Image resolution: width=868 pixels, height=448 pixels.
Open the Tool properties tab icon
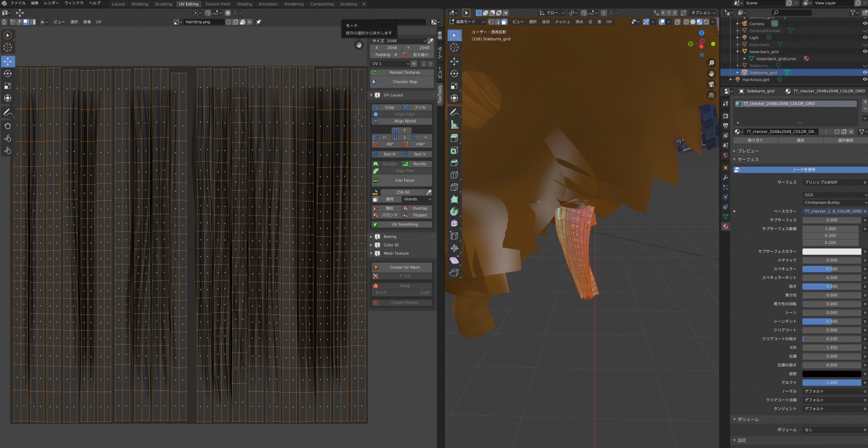[x=725, y=103]
